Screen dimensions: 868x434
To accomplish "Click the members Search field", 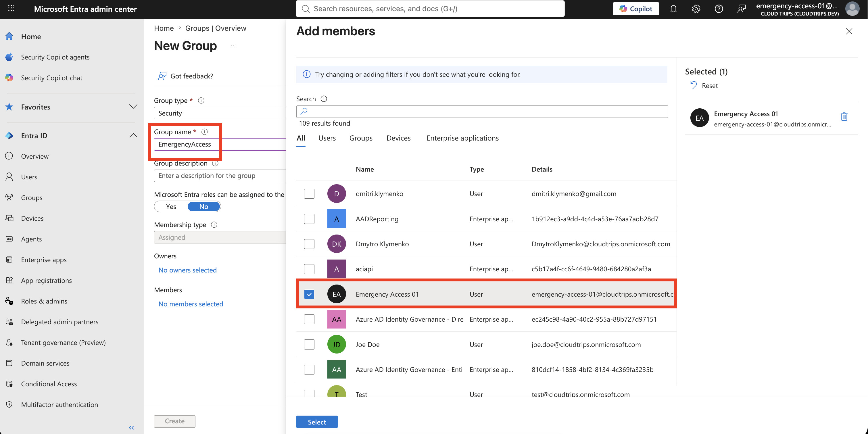I will tap(482, 112).
